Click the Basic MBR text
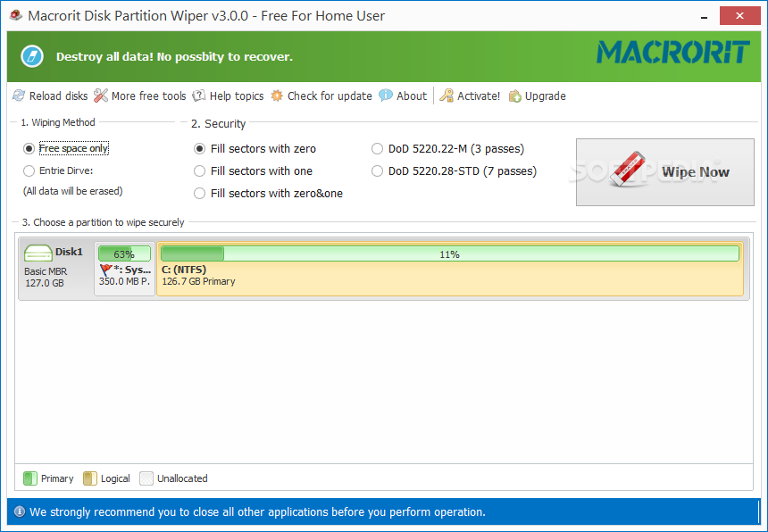 click(x=46, y=271)
